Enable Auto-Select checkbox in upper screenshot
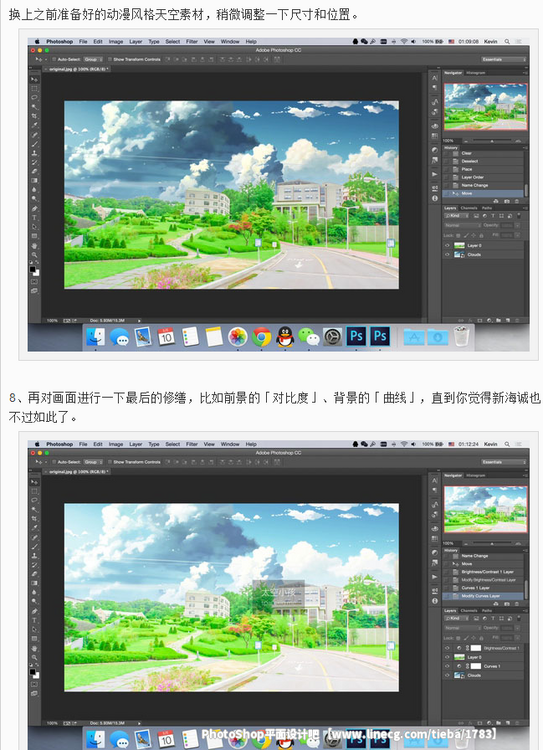The width and height of the screenshot is (543, 750). click(x=54, y=59)
